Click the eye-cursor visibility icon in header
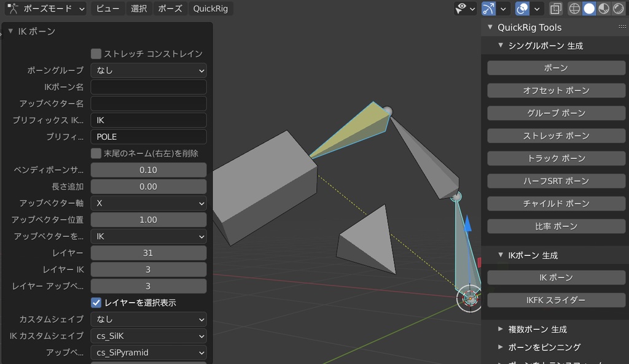The image size is (629, 364). click(x=462, y=9)
